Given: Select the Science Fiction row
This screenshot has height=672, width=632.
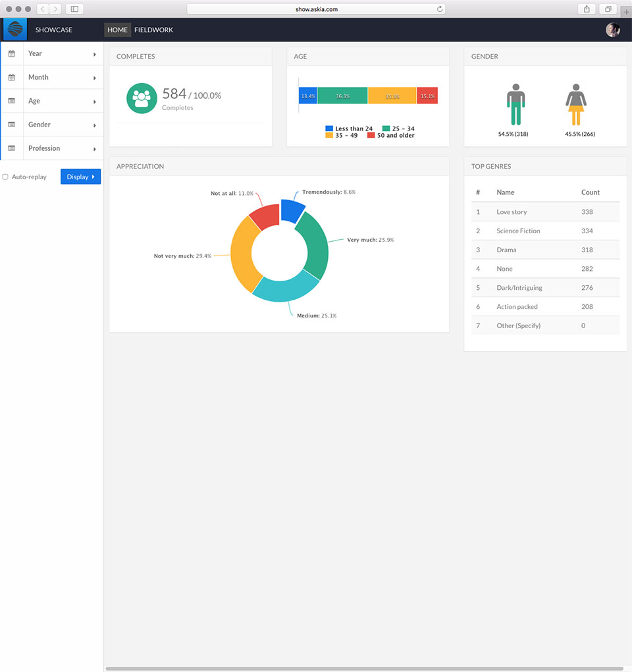Looking at the screenshot, I should click(x=545, y=231).
